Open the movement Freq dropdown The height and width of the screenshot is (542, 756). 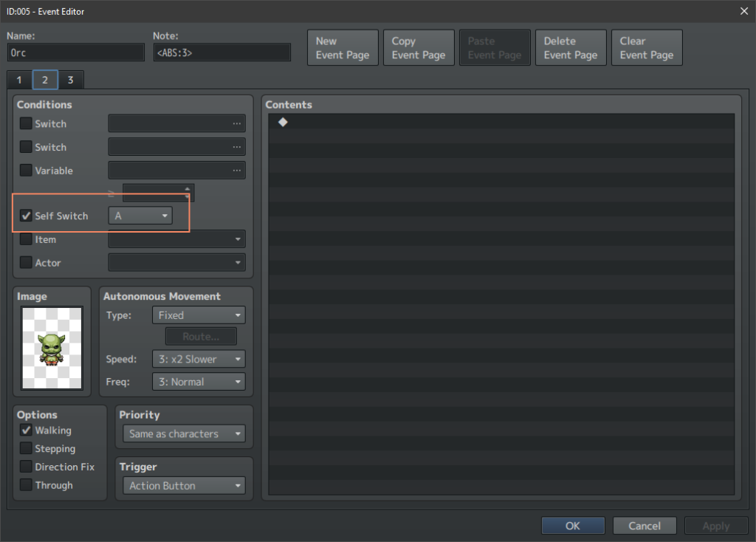(199, 382)
